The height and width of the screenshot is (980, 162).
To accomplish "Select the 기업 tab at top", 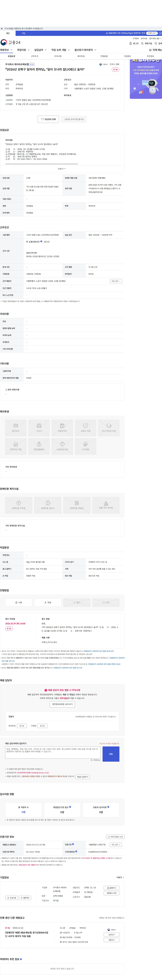I will point(23,33).
